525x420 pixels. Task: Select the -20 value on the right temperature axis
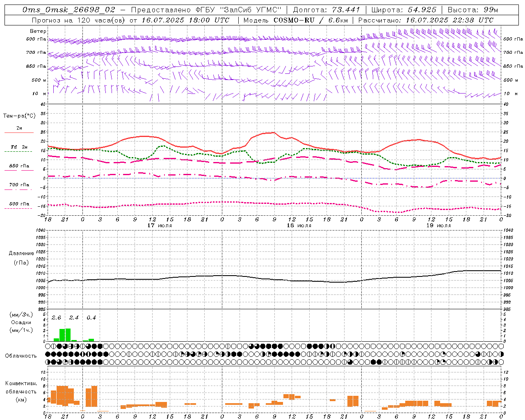click(x=507, y=215)
